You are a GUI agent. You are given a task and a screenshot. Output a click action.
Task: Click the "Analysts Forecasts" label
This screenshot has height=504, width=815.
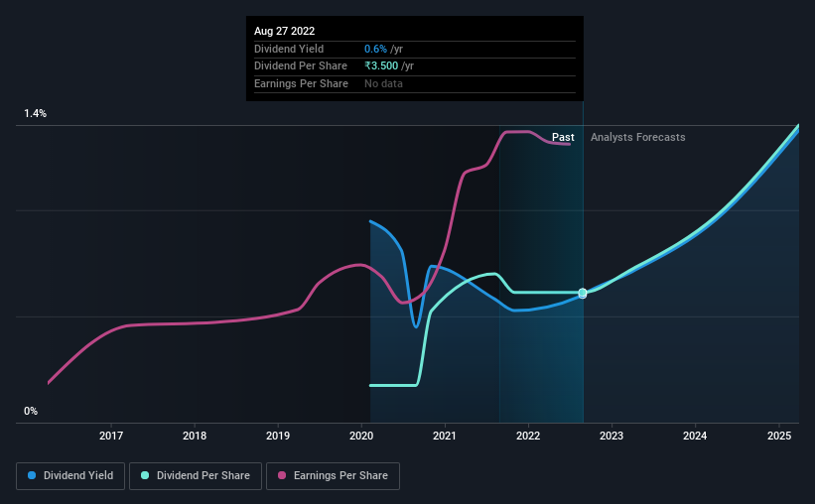(637, 138)
